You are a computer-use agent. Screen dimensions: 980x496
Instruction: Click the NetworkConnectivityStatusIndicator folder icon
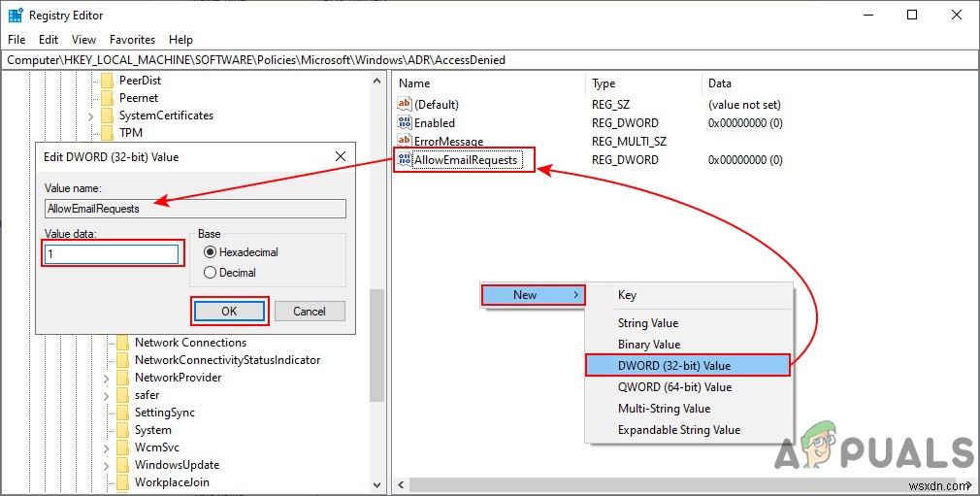coord(123,360)
